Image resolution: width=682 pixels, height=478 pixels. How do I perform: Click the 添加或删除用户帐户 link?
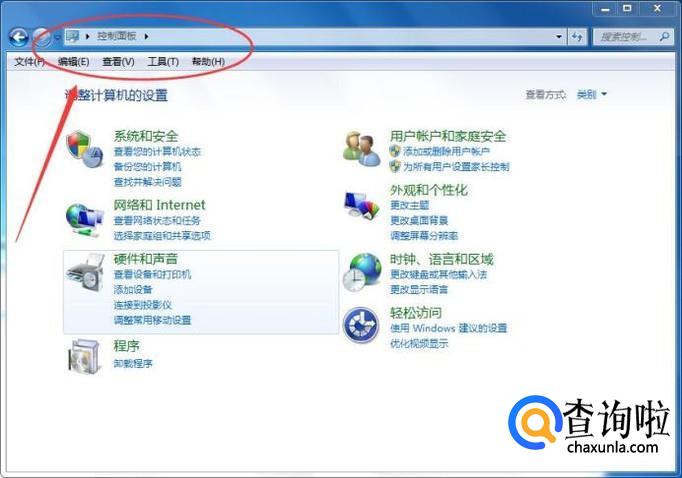tap(446, 151)
